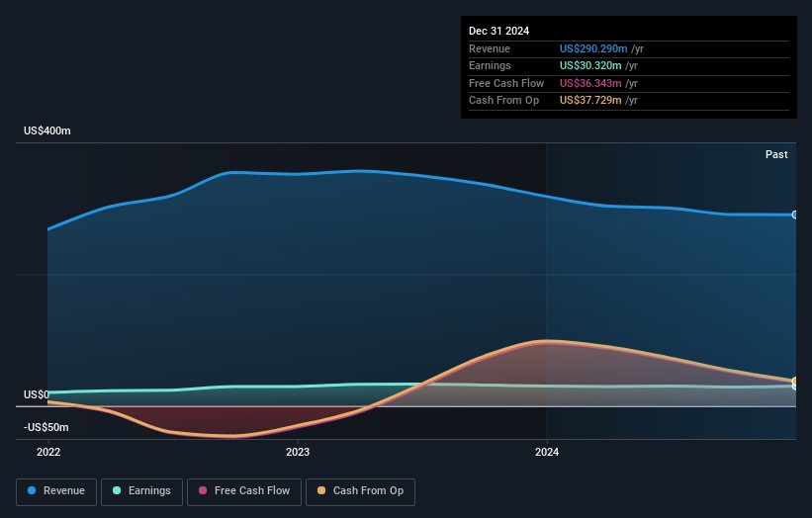This screenshot has height=518, width=812.
Task: Select the 2022 x-axis label
Action: pos(47,452)
